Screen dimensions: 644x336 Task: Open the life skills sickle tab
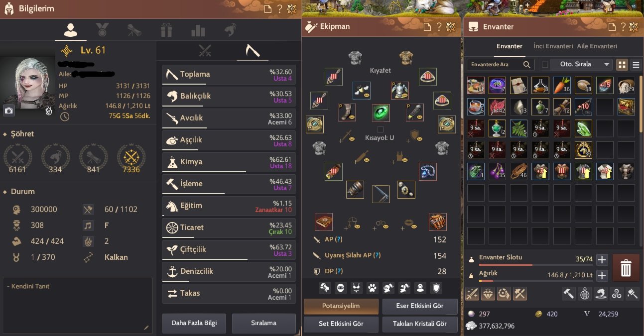(252, 51)
